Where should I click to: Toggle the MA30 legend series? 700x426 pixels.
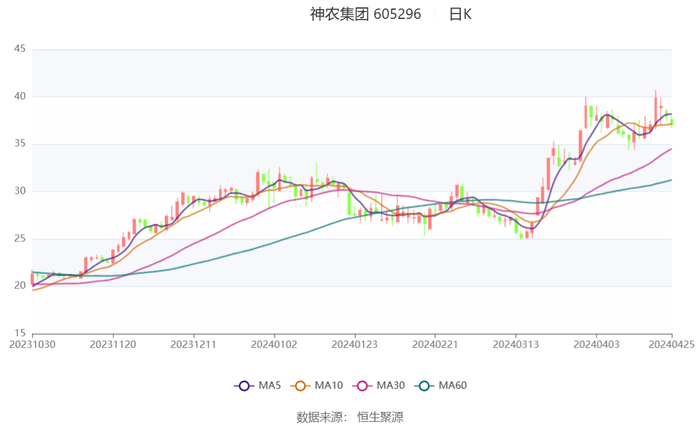coord(379,385)
